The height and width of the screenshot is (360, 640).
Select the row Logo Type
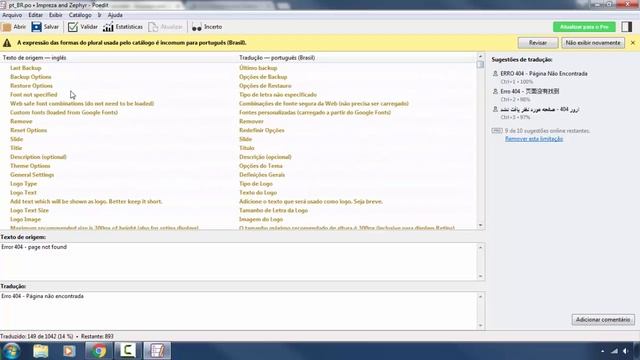238,184
